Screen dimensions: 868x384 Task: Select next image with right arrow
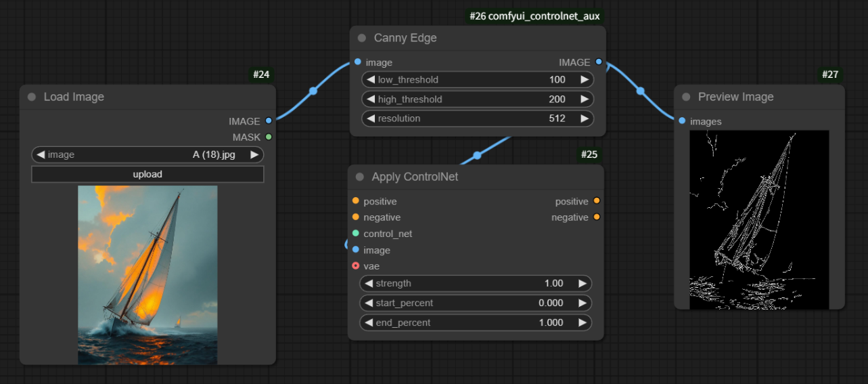coord(254,154)
